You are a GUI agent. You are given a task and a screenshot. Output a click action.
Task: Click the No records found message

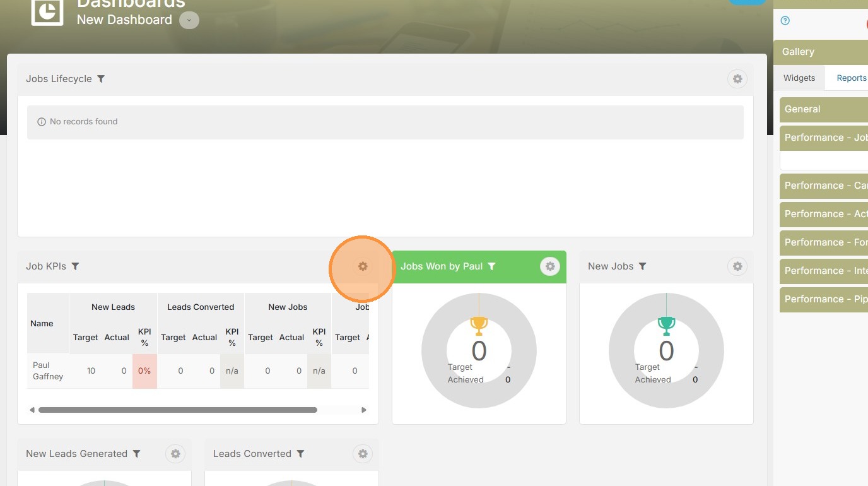point(84,122)
